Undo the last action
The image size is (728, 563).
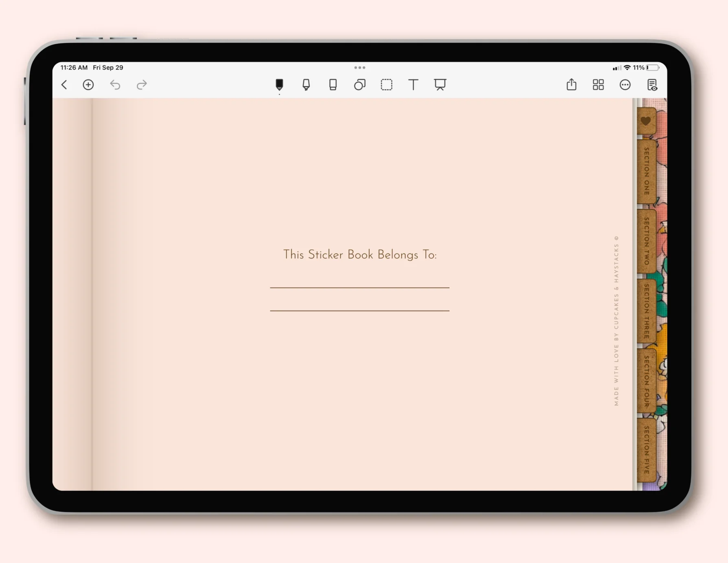[115, 85]
